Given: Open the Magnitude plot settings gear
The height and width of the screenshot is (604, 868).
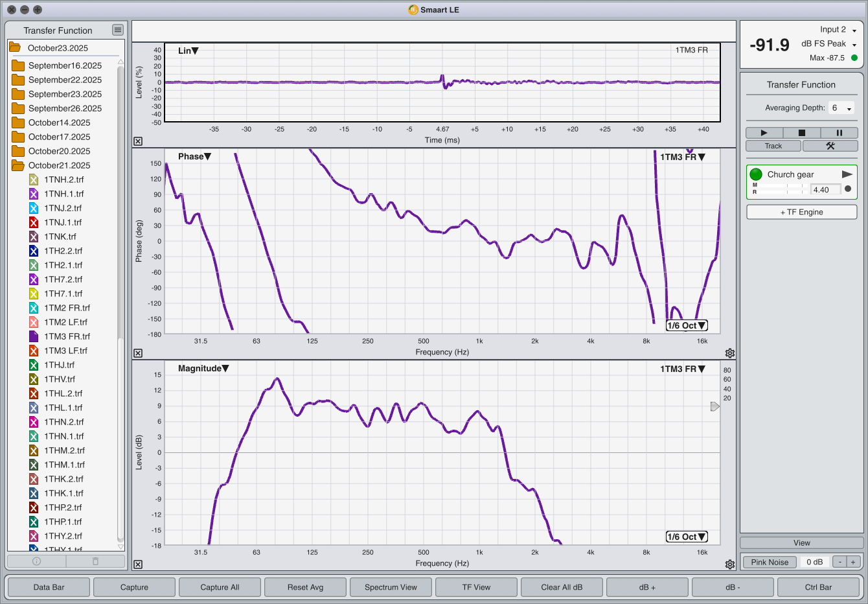Looking at the screenshot, I should [x=730, y=564].
